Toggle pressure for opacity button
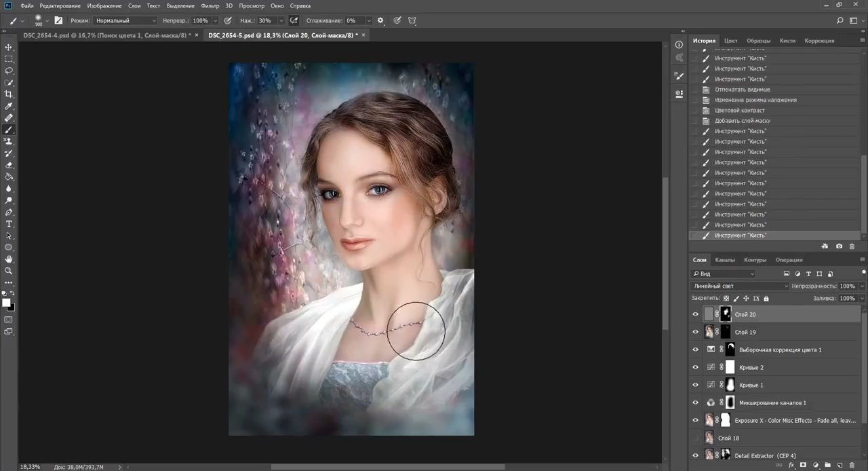Image resolution: width=868 pixels, height=471 pixels. 228,20
